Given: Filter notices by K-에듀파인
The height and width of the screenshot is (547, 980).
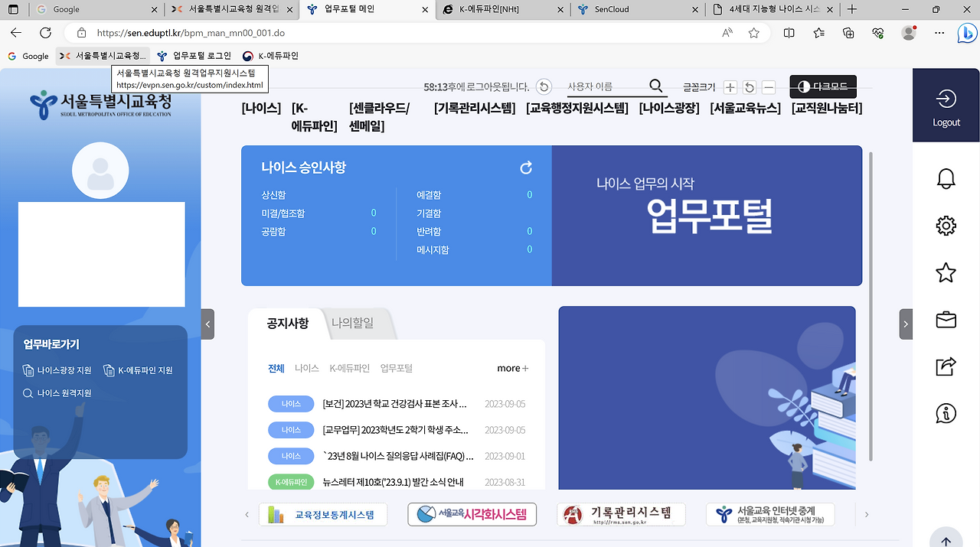Looking at the screenshot, I should tap(350, 368).
